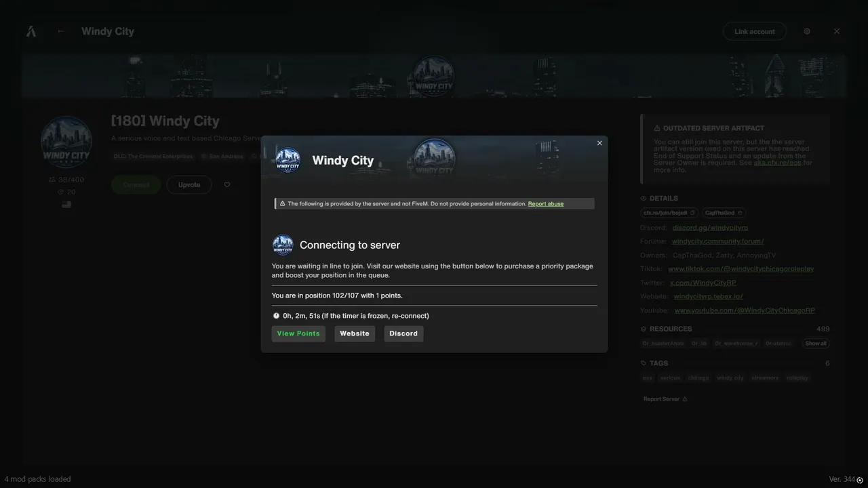This screenshot has width=868, height=488.
Task: Click the View Points button
Action: point(298,333)
